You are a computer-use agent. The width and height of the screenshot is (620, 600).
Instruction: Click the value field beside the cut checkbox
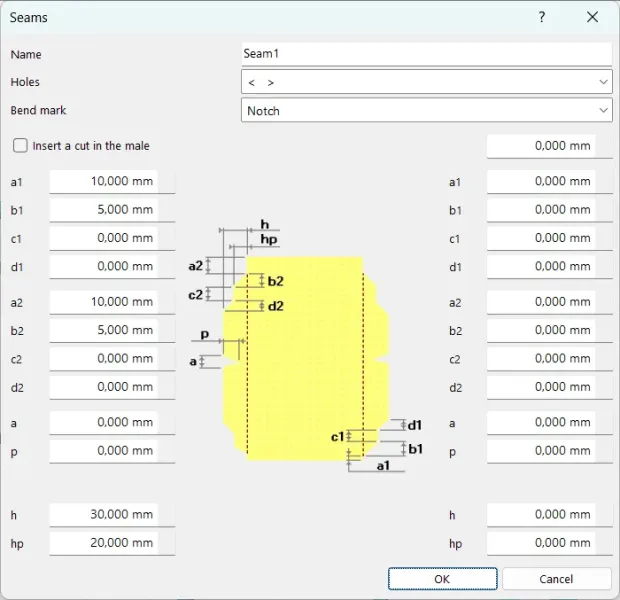point(550,146)
